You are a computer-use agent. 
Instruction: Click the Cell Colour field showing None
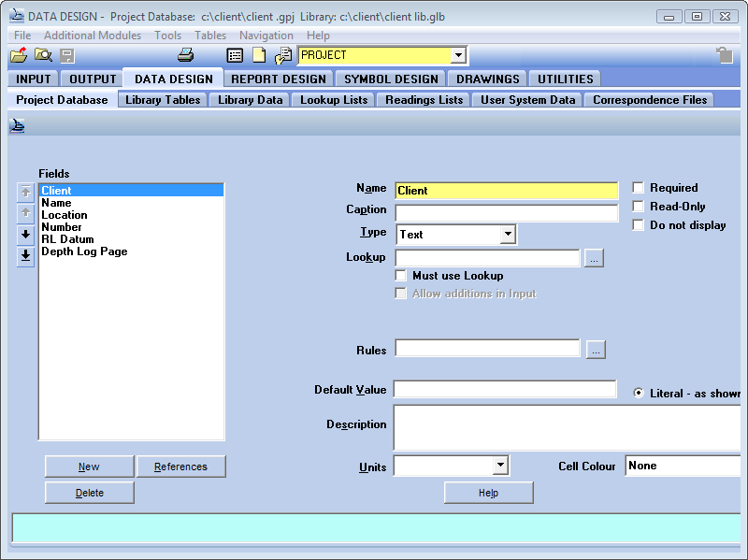(683, 466)
